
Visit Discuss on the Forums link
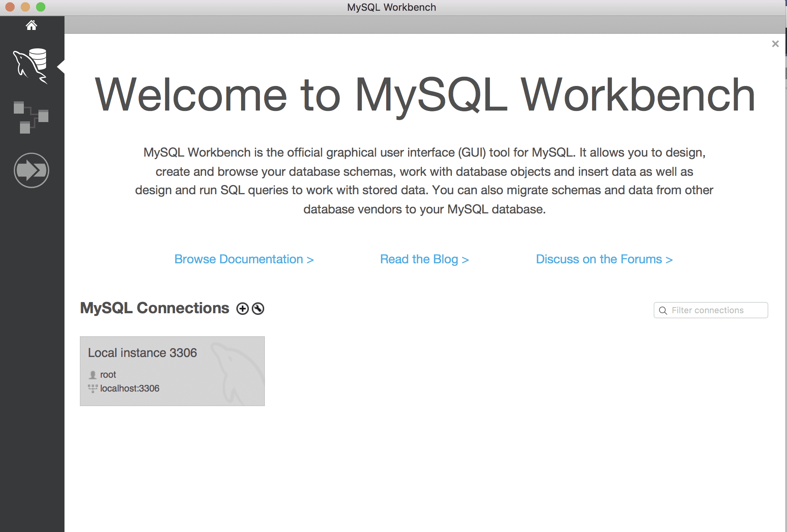pyautogui.click(x=604, y=259)
